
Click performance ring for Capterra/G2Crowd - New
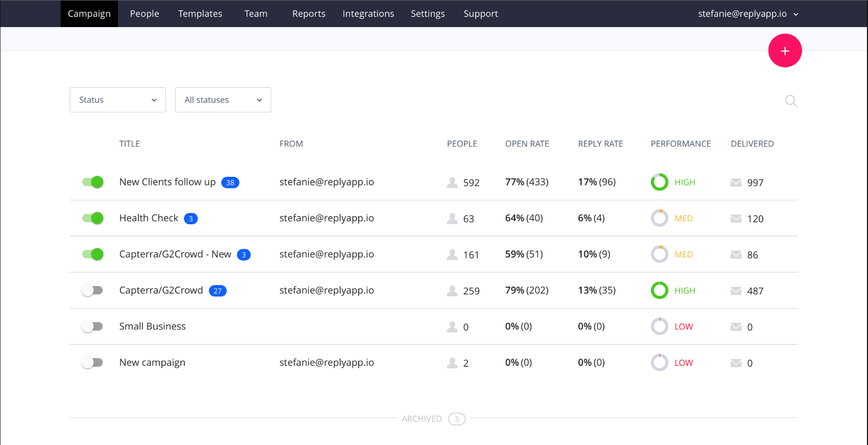click(659, 254)
